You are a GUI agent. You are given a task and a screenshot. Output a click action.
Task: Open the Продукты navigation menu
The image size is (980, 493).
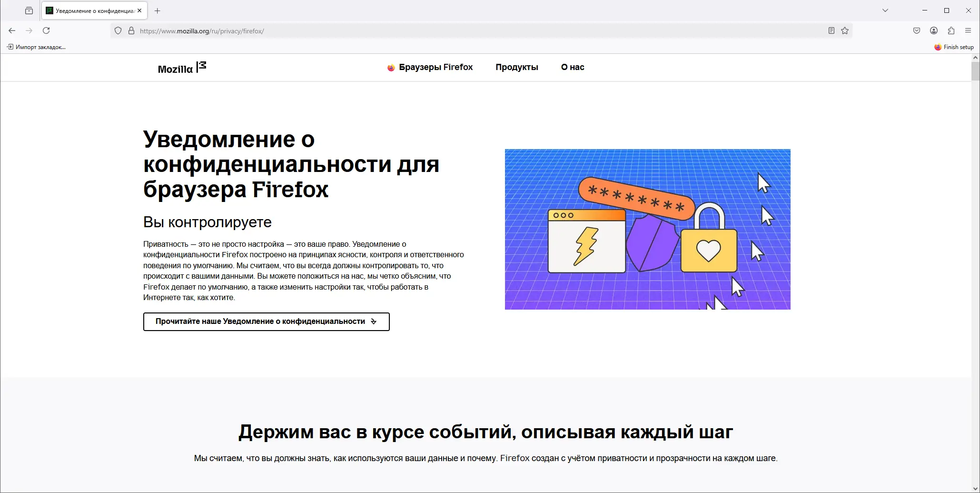(517, 67)
